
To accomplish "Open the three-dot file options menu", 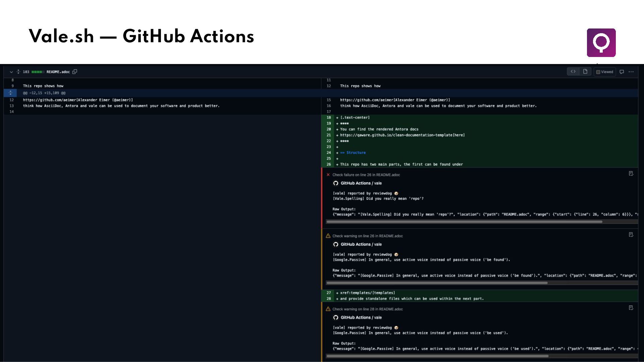I will click(x=631, y=72).
